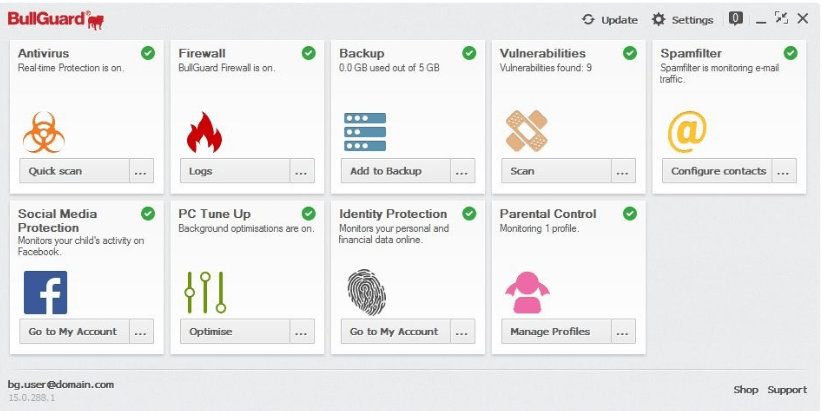Expand Antivirus options next to Quick scan
This screenshot has width=822, height=411.
(142, 171)
